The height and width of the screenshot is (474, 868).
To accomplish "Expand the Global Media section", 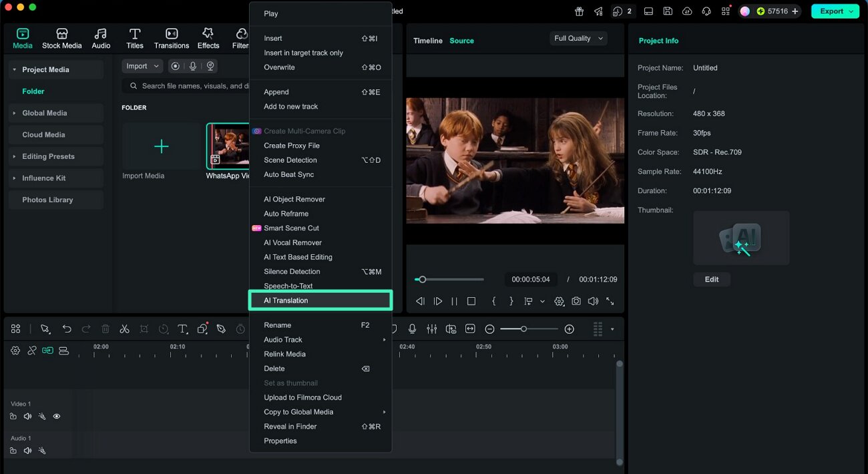I will click(14, 113).
